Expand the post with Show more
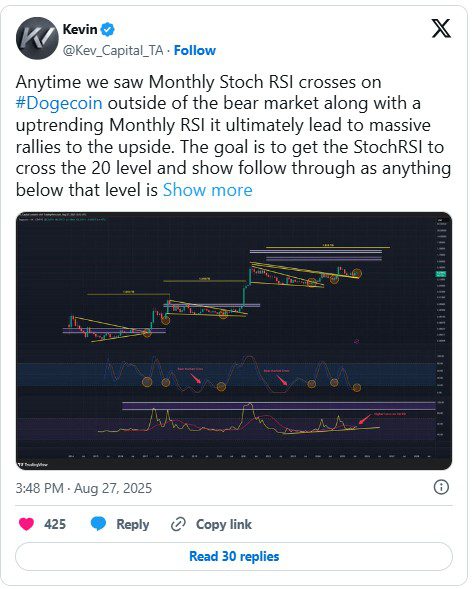472x589 pixels. 208,190
